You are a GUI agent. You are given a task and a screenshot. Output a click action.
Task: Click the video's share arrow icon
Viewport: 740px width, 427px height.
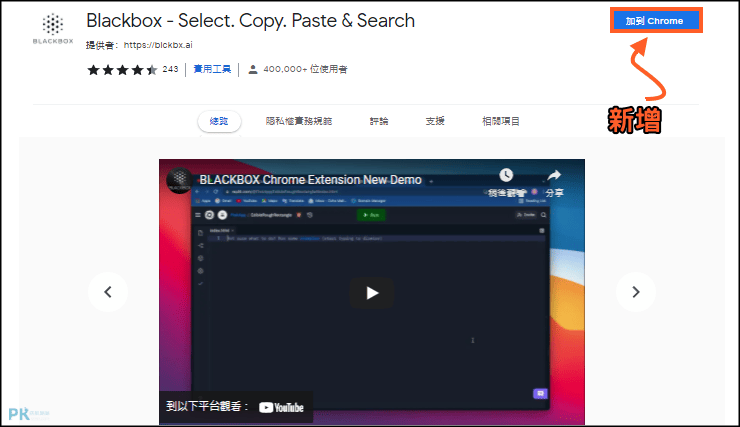(x=554, y=176)
